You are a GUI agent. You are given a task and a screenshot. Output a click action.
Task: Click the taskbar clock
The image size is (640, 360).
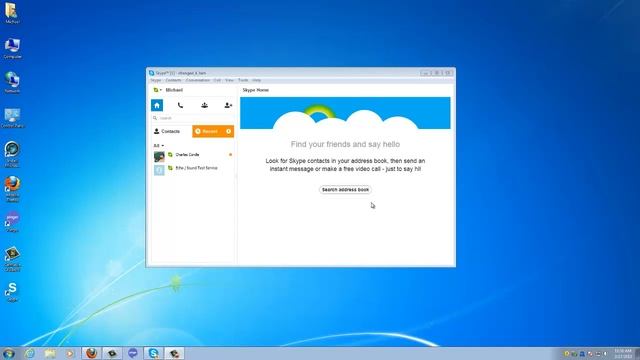click(x=623, y=353)
